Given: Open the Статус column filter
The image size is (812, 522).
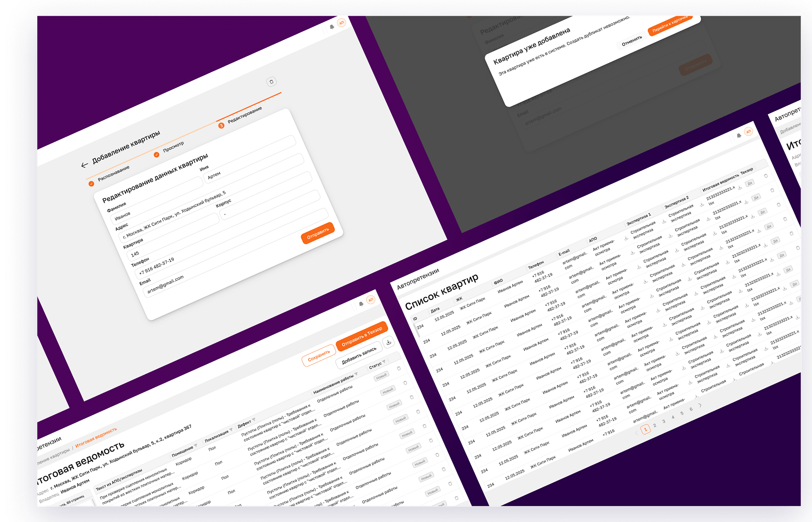Looking at the screenshot, I should tap(384, 362).
